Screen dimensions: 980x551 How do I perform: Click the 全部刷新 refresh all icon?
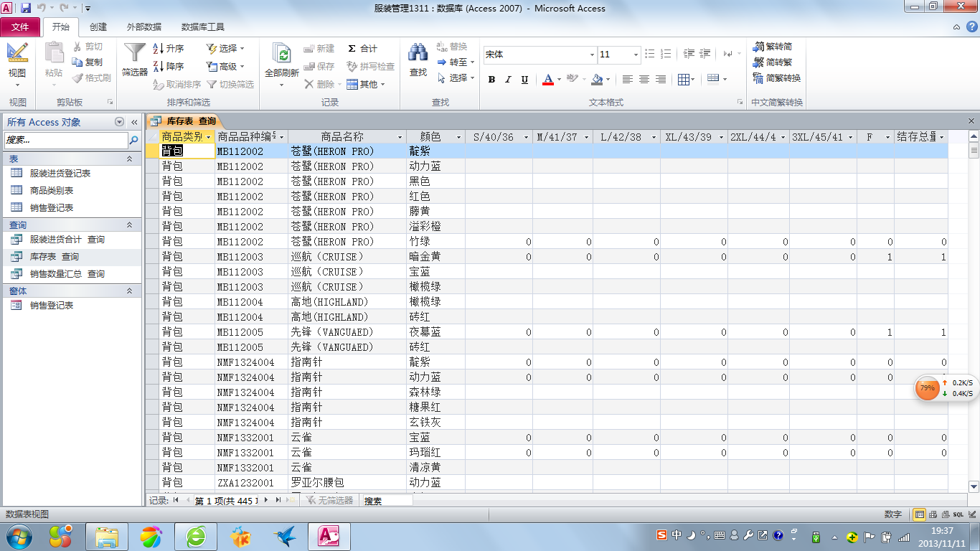(281, 54)
